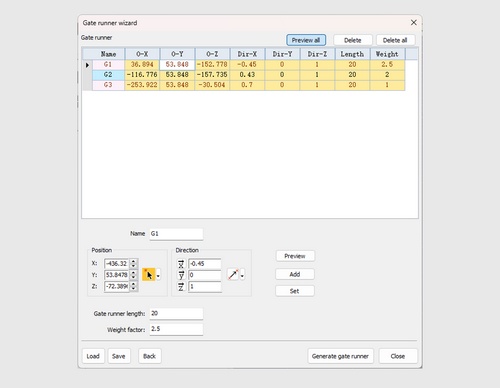Click the Back button
This screenshot has height=388, width=500.
point(149,356)
